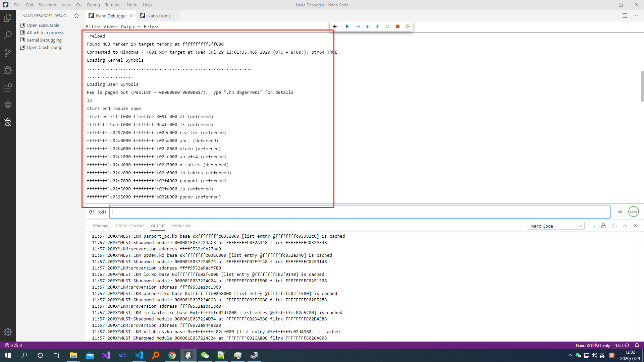
Task: Click the kd> command input field
Action: coord(360,212)
